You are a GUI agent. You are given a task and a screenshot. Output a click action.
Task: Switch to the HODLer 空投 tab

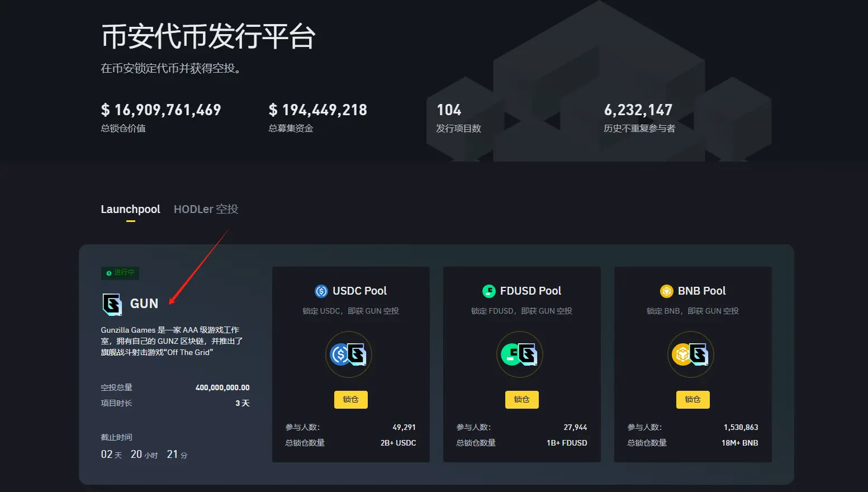click(x=205, y=209)
